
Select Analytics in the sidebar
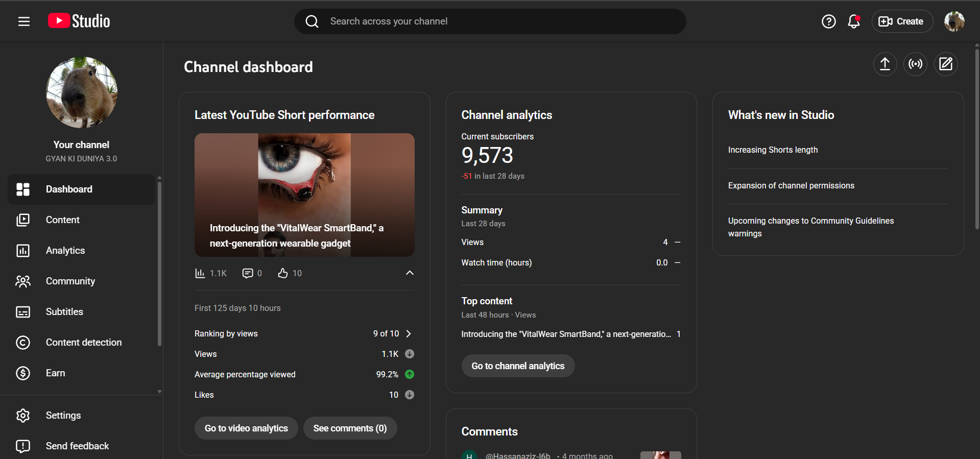click(65, 251)
